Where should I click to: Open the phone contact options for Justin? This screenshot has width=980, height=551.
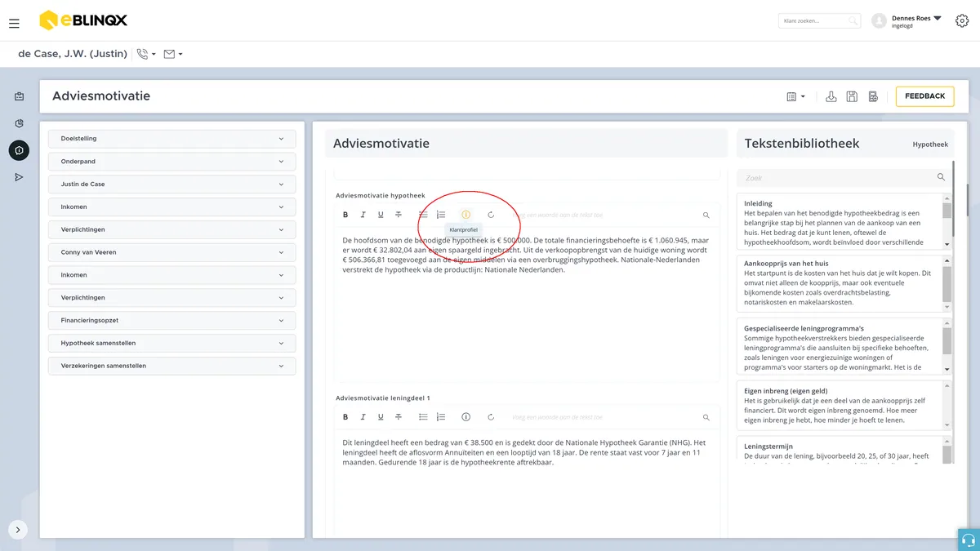click(146, 55)
